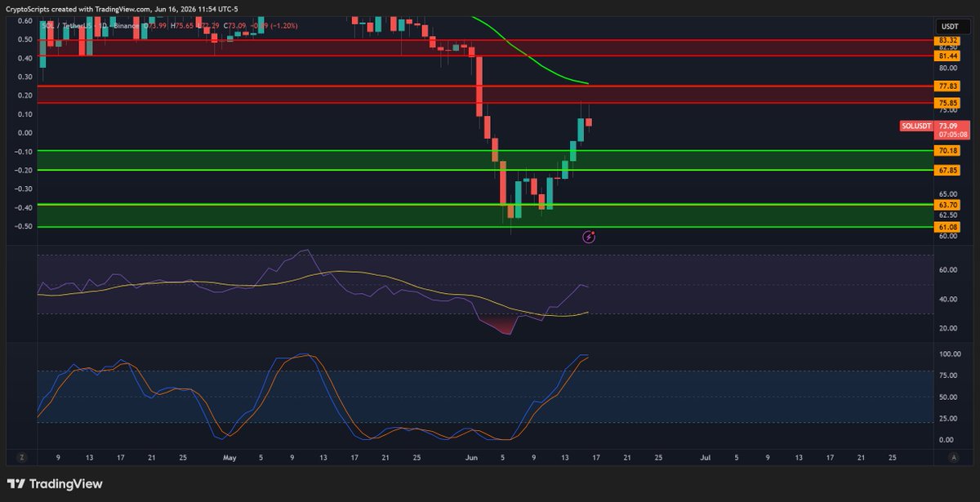This screenshot has width=980, height=502.
Task: Click the purple lightning bolt event icon
Action: point(588,237)
